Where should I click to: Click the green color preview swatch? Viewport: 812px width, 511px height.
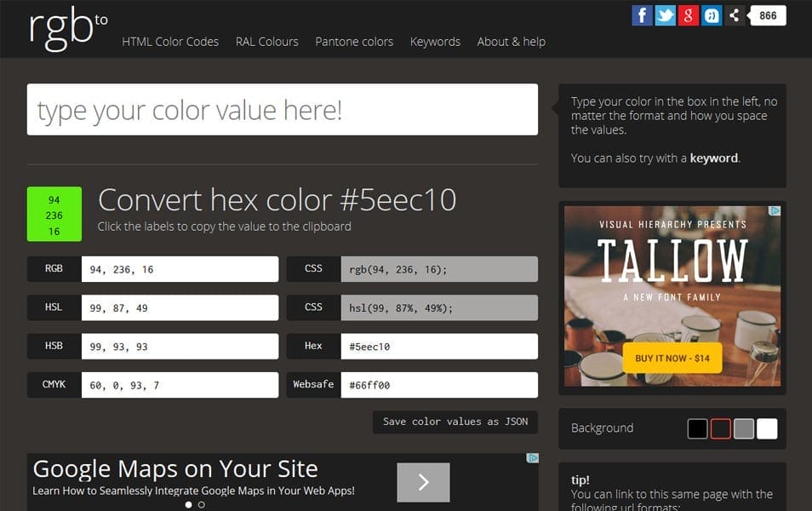click(x=54, y=215)
